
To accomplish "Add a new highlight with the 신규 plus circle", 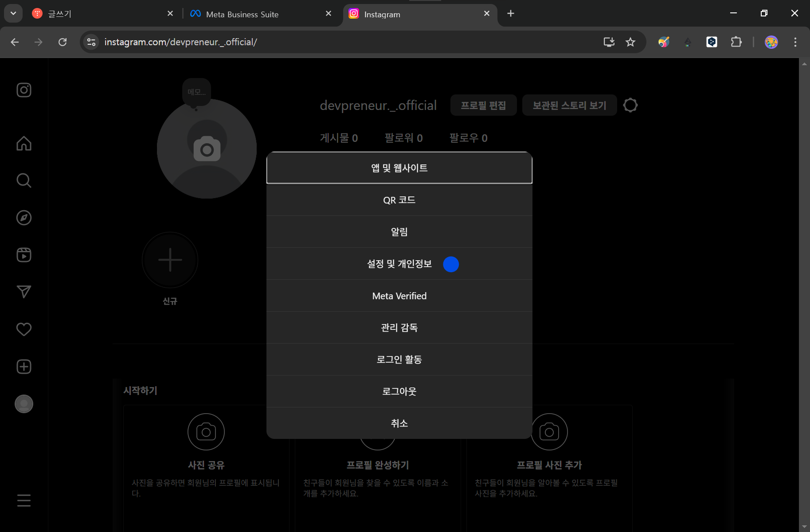I will [170, 260].
